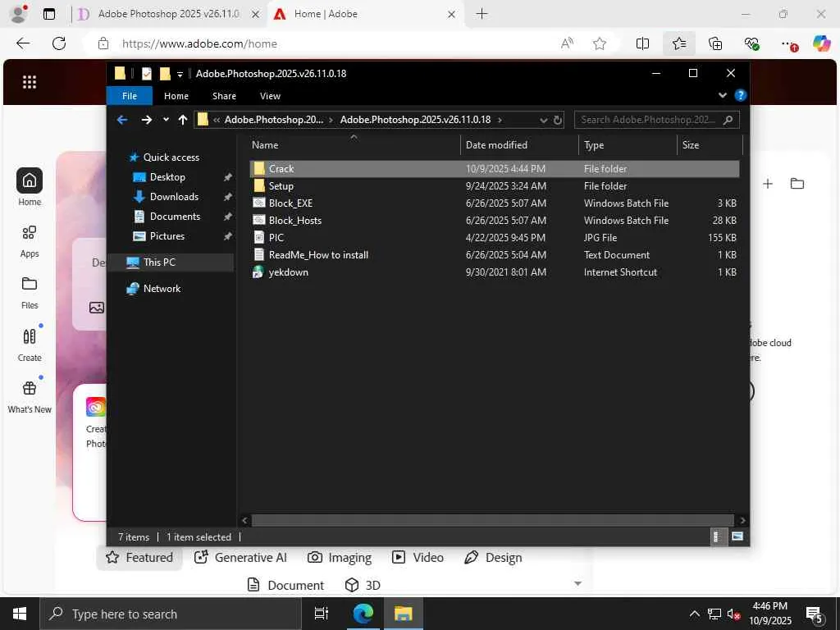Open What's New in Adobe sidebar
Image resolution: width=840 pixels, height=630 pixels.
30,397
